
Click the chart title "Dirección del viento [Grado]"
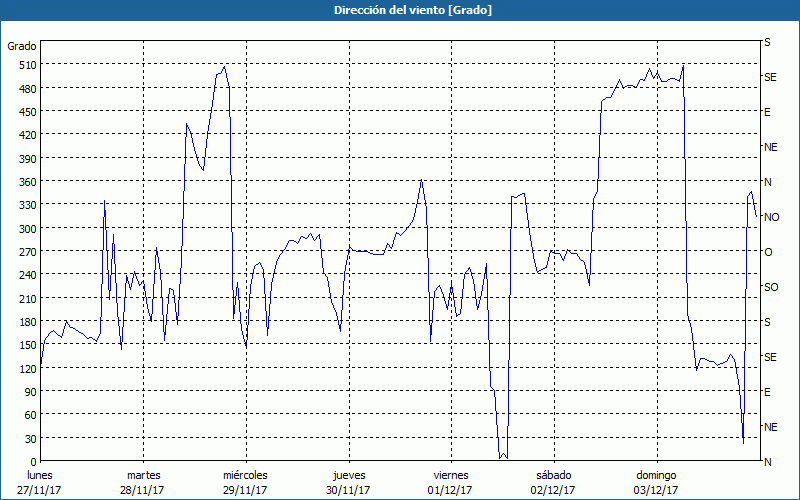coord(399,10)
